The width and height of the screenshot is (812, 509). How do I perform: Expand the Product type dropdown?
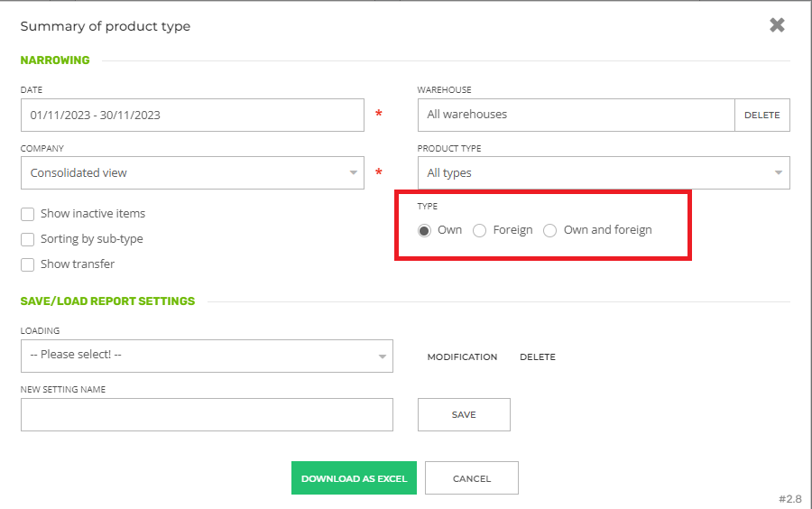click(779, 173)
